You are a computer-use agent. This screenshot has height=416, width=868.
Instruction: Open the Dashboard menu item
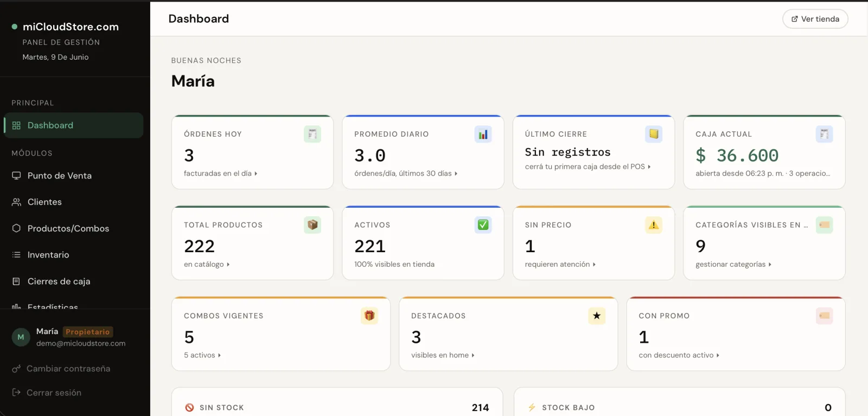click(x=74, y=125)
